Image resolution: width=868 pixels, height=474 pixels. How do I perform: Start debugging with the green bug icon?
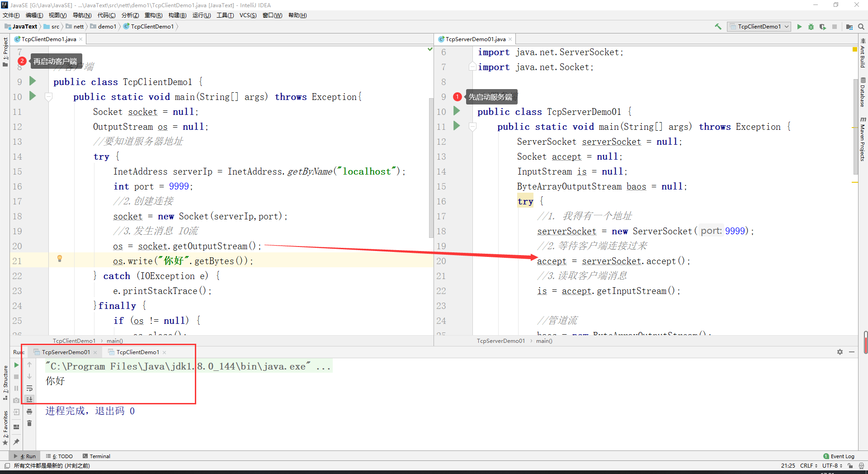[811, 27]
